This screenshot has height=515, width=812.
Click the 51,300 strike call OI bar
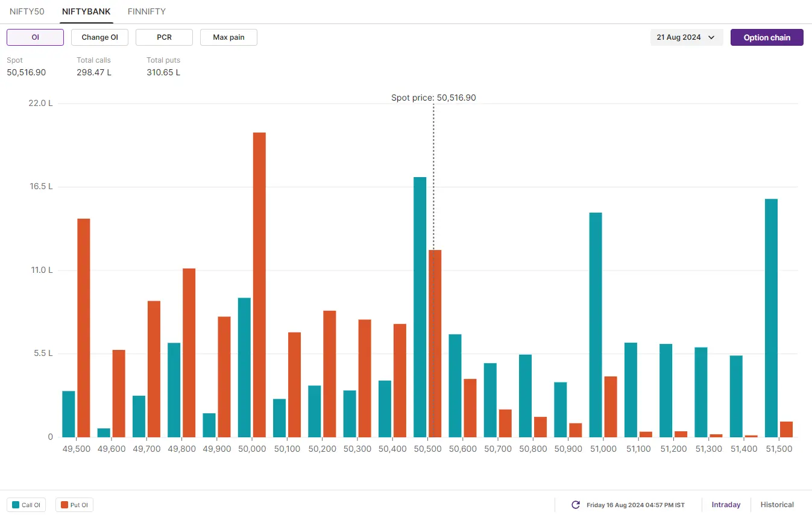701,392
